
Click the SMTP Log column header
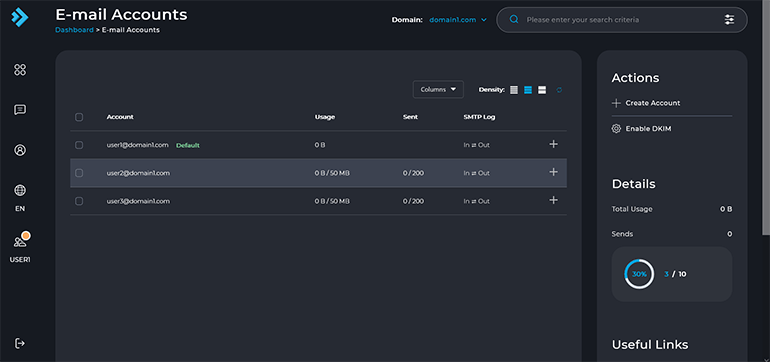click(479, 117)
